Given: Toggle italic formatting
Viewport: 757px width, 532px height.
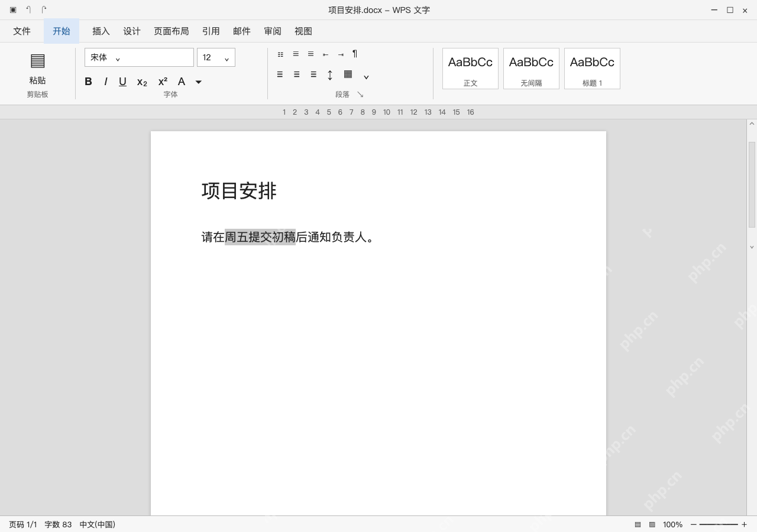Looking at the screenshot, I should [x=106, y=82].
